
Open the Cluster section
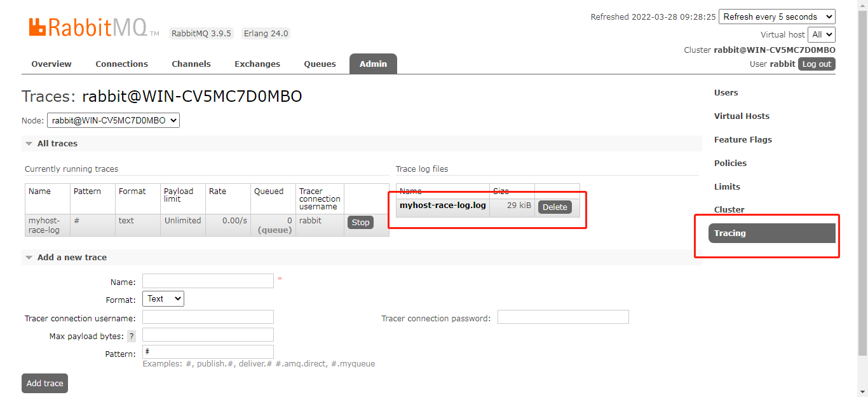(729, 209)
